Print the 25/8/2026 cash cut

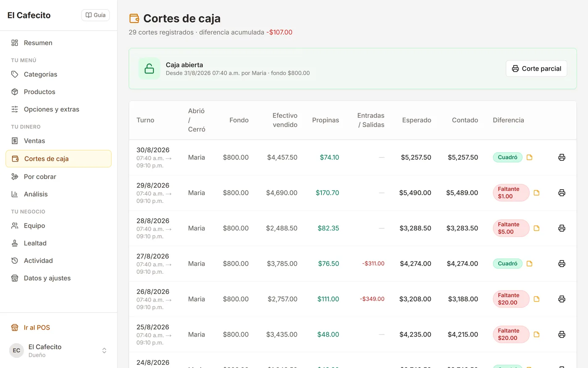(x=562, y=334)
